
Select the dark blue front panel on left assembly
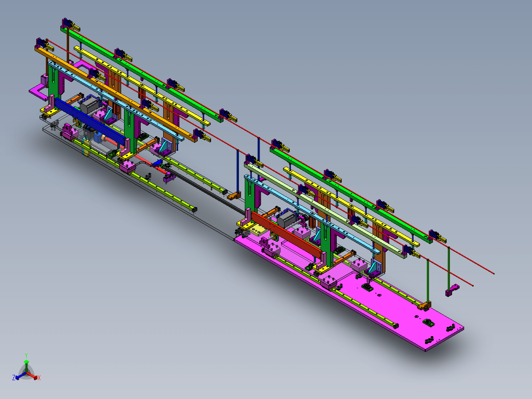(x=90, y=122)
